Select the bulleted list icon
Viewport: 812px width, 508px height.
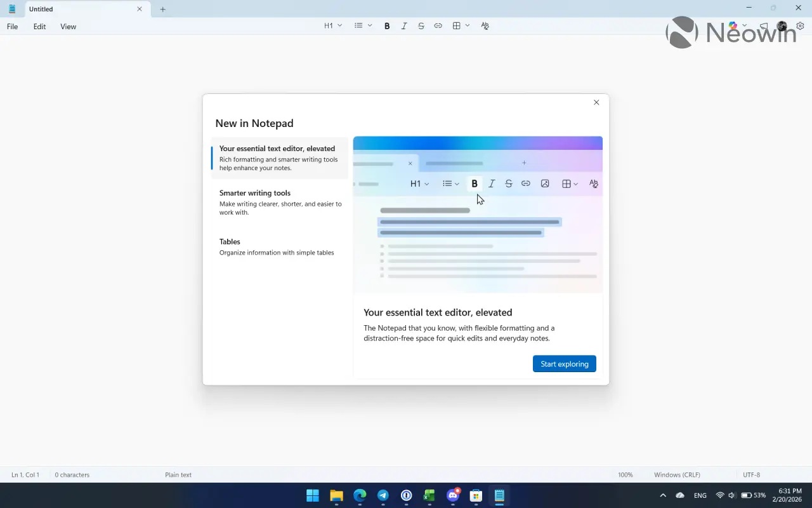358,25
